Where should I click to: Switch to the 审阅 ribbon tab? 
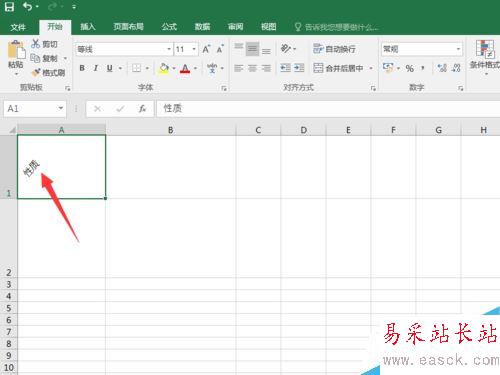click(x=235, y=27)
